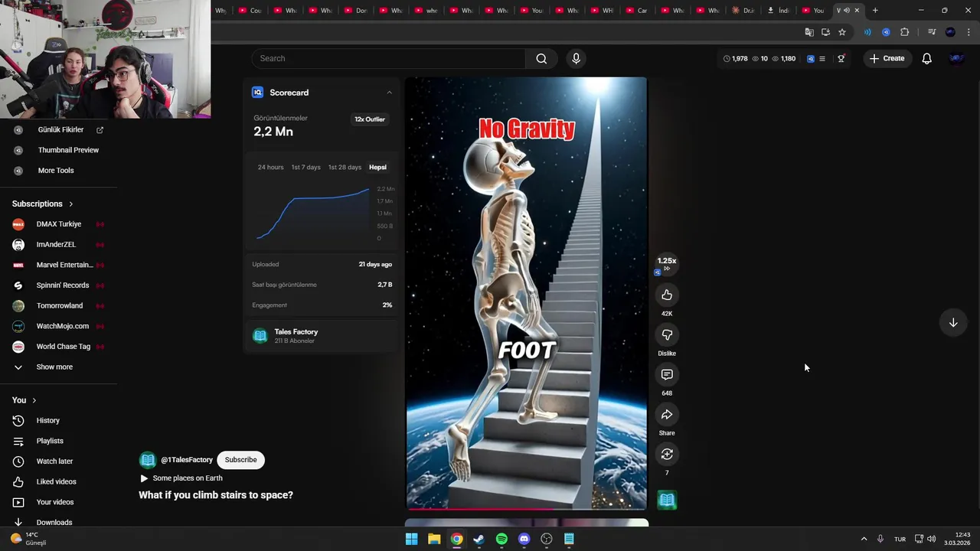Open Thumbnail Preview tool
Screen dimensions: 980x551
(68, 150)
